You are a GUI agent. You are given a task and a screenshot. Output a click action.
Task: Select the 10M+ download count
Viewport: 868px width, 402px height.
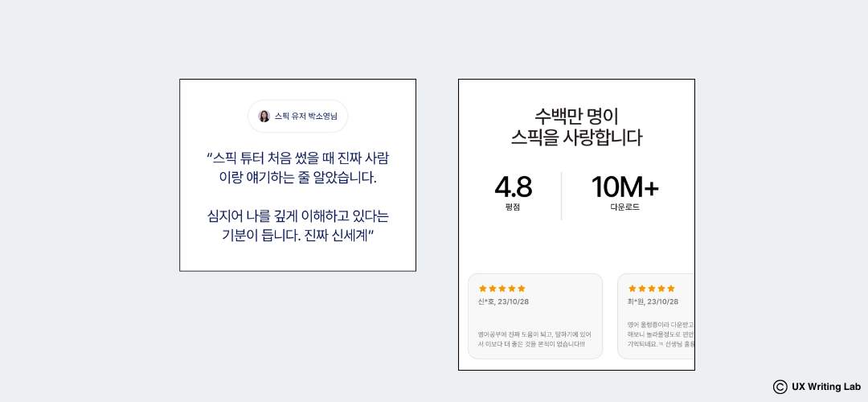625,187
